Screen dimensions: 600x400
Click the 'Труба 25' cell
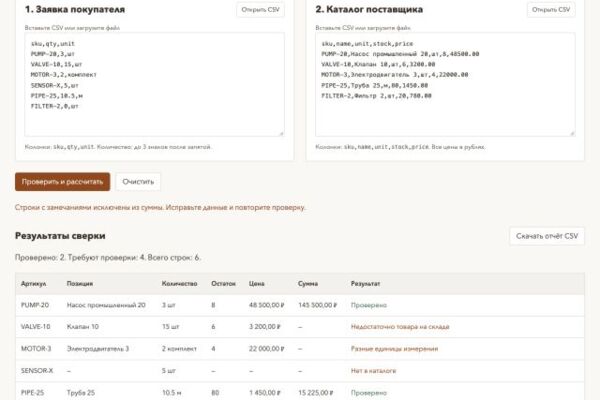(81, 393)
